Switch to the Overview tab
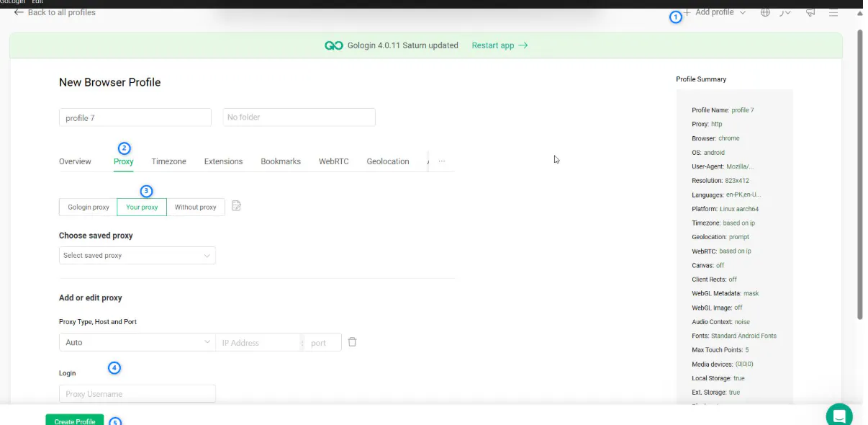This screenshot has height=425, width=868. (x=75, y=161)
